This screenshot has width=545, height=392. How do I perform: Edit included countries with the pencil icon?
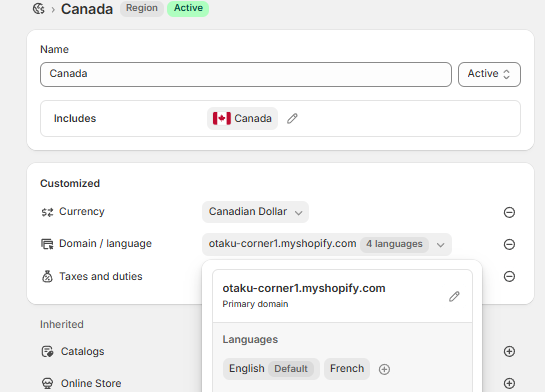[x=292, y=119]
